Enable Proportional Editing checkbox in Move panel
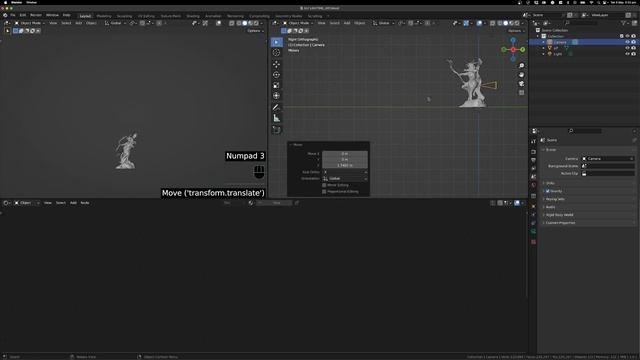Image resolution: width=640 pixels, height=360 pixels. pos(324,191)
